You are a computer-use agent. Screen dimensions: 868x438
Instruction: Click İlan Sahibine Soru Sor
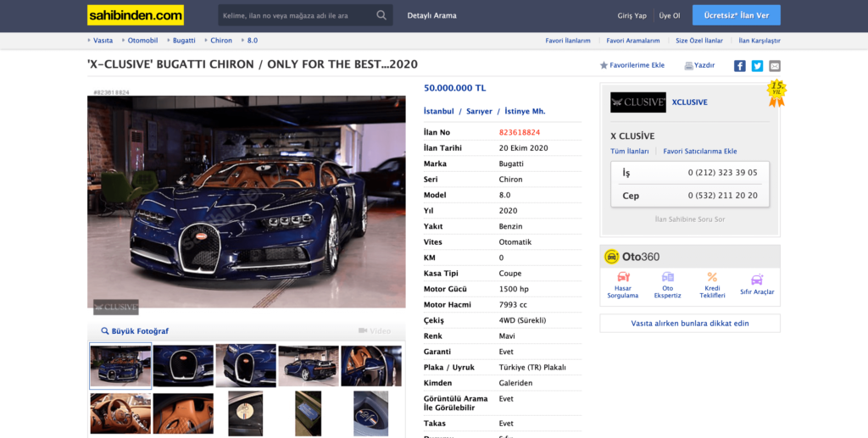coord(690,219)
